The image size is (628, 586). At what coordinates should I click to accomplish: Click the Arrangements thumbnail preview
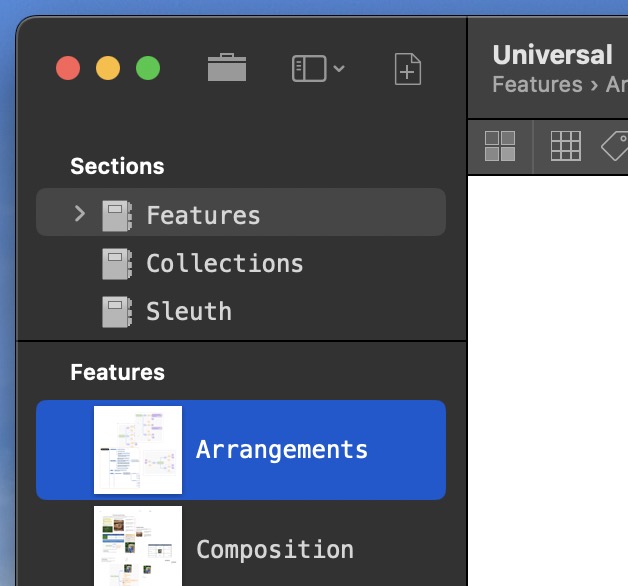pos(138,450)
